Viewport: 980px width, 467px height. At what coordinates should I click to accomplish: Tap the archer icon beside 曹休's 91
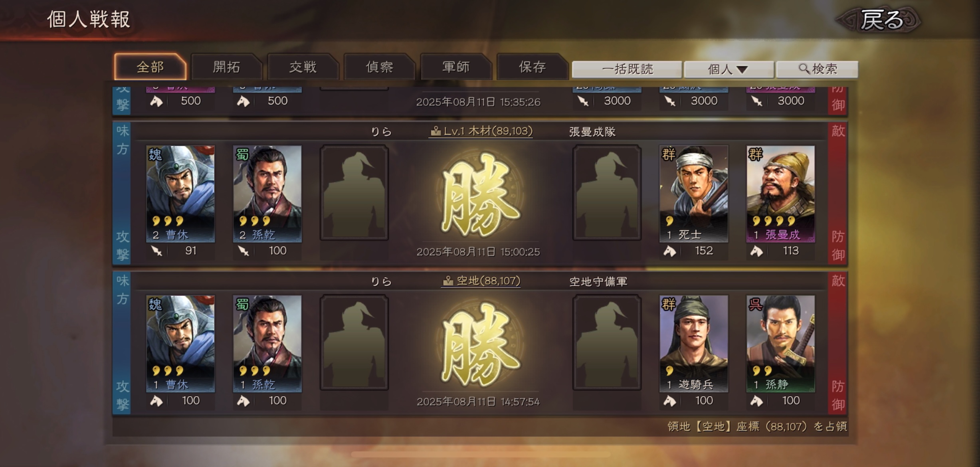pos(156,251)
